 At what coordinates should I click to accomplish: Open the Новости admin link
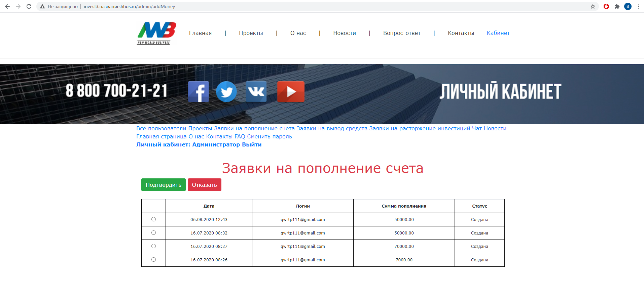pos(495,128)
